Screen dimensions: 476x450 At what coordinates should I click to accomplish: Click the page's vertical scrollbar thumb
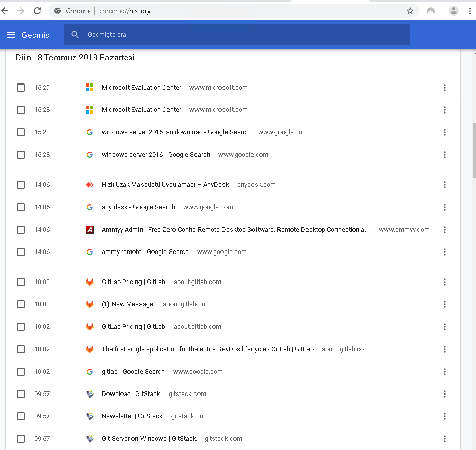474,150
